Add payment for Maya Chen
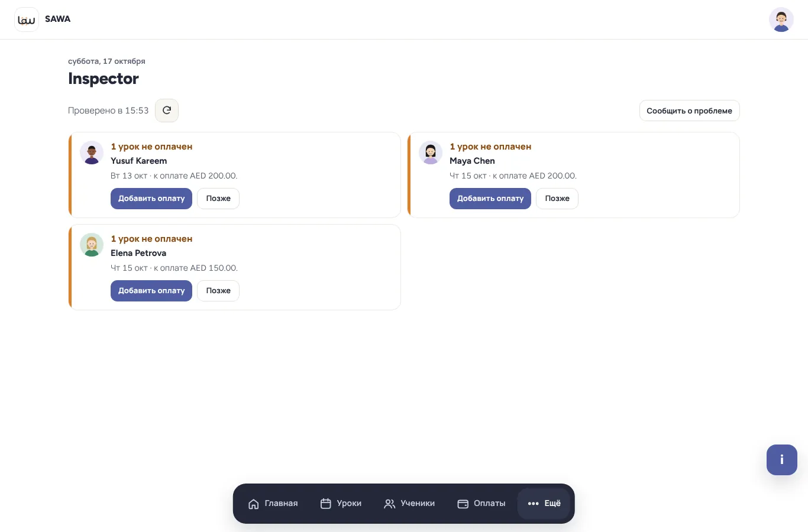The image size is (808, 532). (490, 199)
